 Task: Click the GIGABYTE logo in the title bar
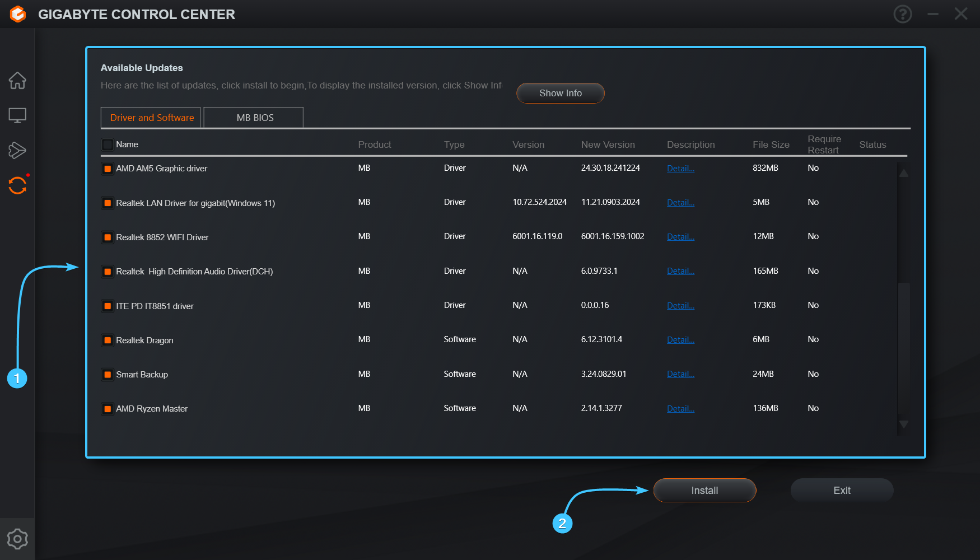[17, 14]
